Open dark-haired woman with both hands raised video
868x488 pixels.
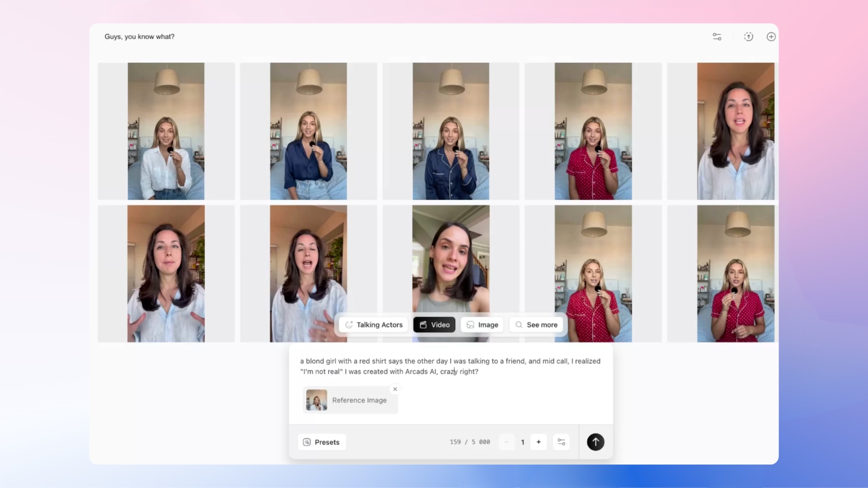click(x=166, y=273)
